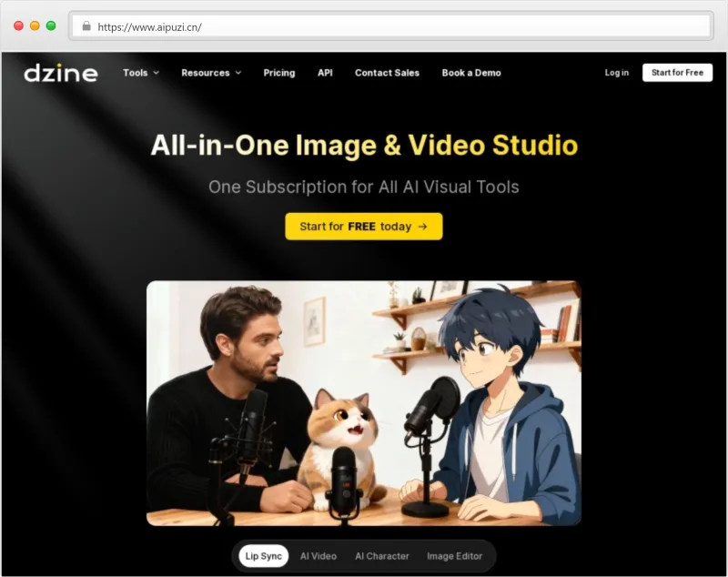
Task: Select the Lip Sync tab
Action: coord(263,556)
